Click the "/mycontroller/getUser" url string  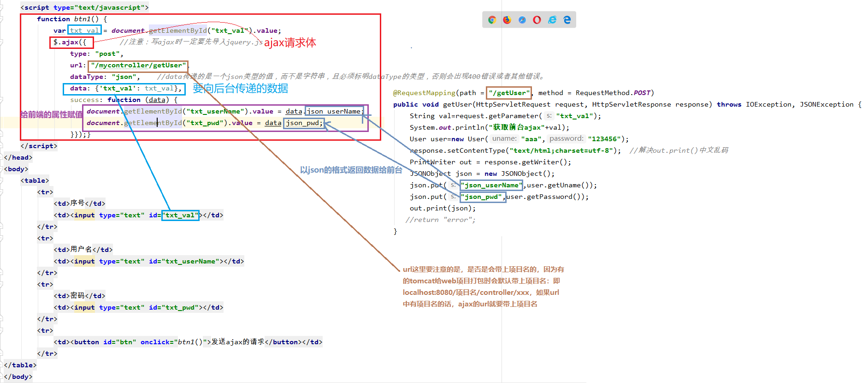click(x=138, y=66)
